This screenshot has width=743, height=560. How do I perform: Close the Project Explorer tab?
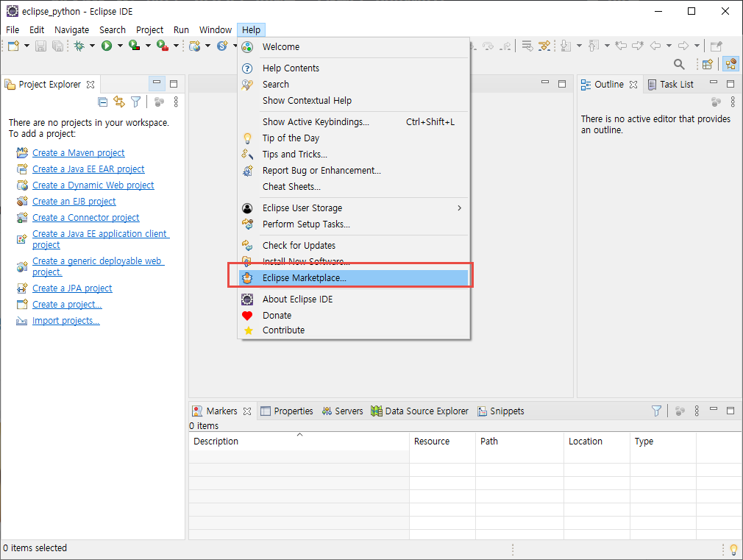pyautogui.click(x=90, y=85)
